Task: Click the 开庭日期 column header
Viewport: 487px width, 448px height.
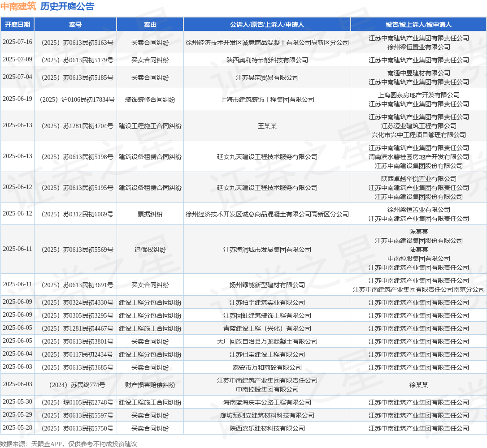Action: click(17, 25)
